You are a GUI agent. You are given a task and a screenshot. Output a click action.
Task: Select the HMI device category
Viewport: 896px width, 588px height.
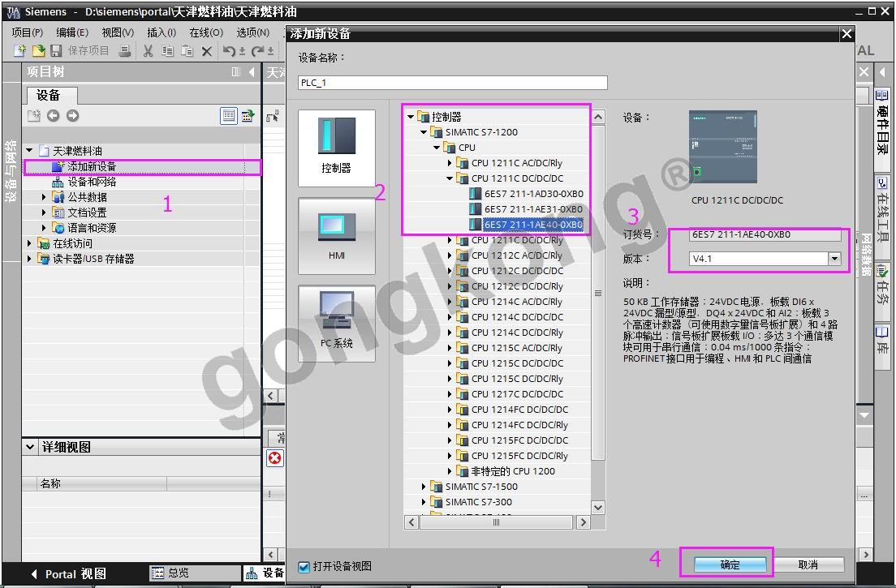336,235
